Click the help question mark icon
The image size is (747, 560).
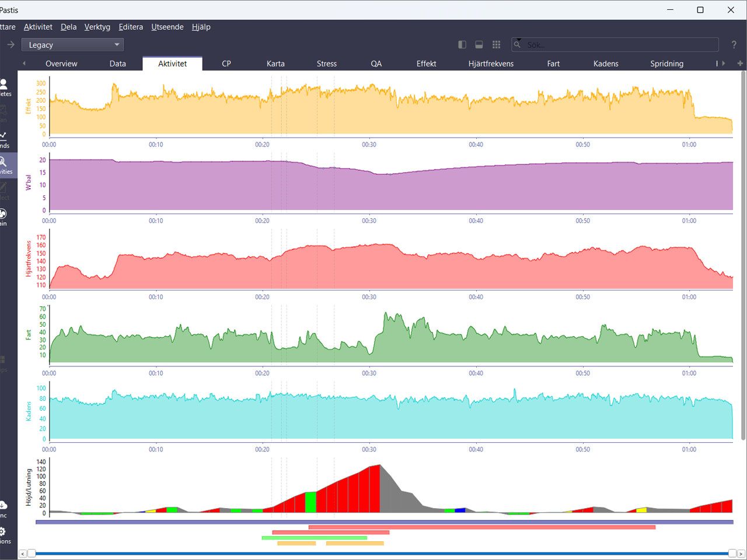point(734,45)
